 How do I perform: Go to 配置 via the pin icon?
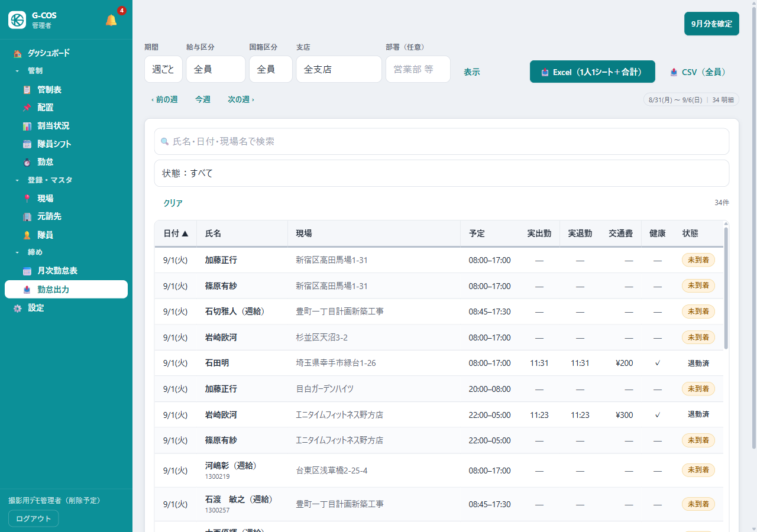click(27, 108)
